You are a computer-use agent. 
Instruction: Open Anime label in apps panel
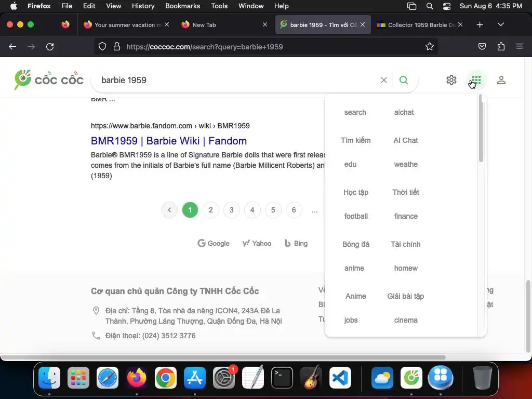tap(355, 296)
